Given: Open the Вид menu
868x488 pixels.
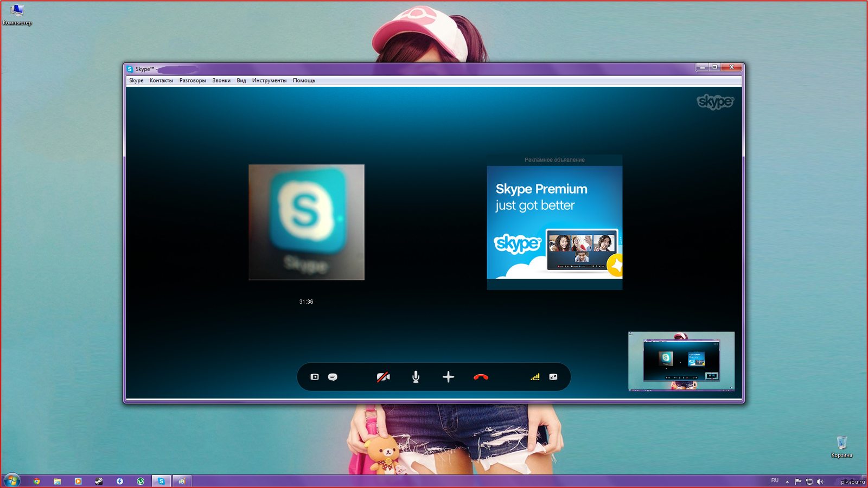Looking at the screenshot, I should click(241, 80).
